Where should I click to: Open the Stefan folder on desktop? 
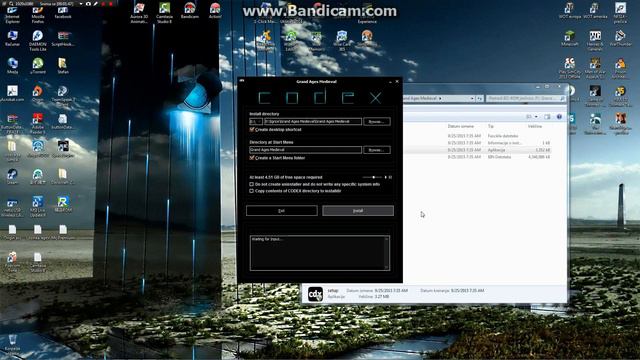(62, 65)
